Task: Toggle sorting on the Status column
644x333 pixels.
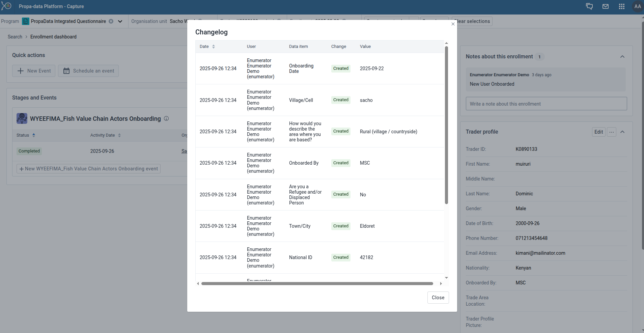Action: 34,135
